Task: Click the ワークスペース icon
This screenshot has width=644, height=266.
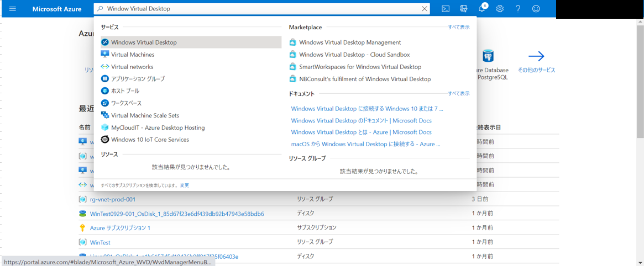Action: click(x=104, y=103)
